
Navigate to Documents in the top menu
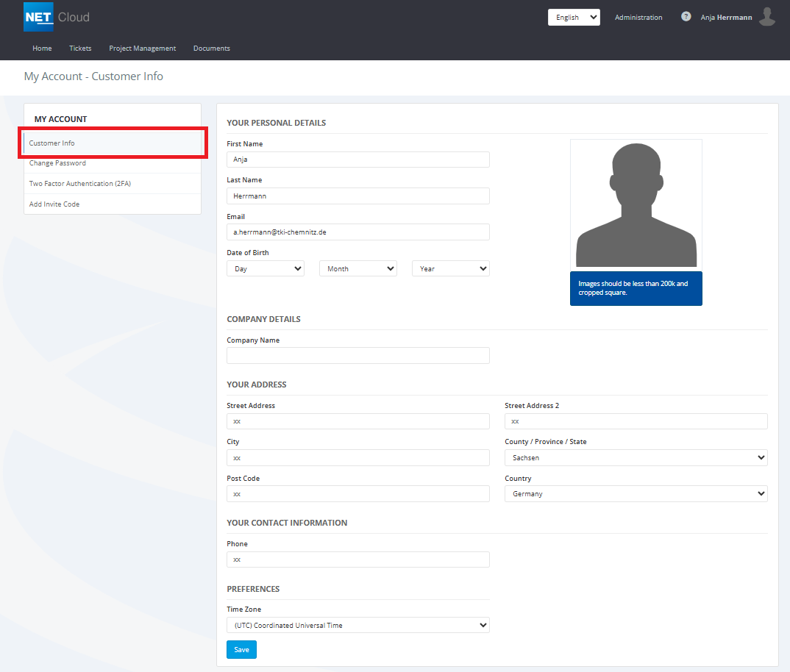[211, 49]
